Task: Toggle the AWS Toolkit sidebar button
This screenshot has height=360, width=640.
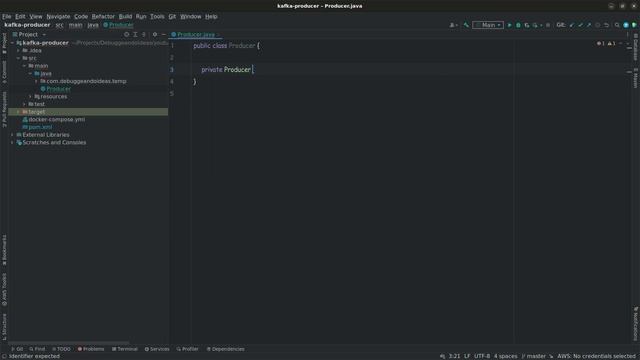Action: (x=4, y=289)
